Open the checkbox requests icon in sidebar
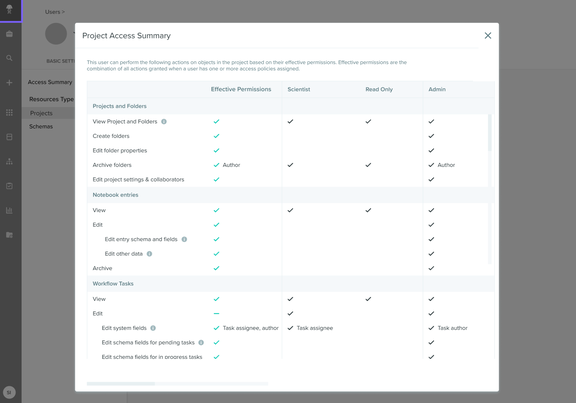The height and width of the screenshot is (403, 576). (x=10, y=186)
